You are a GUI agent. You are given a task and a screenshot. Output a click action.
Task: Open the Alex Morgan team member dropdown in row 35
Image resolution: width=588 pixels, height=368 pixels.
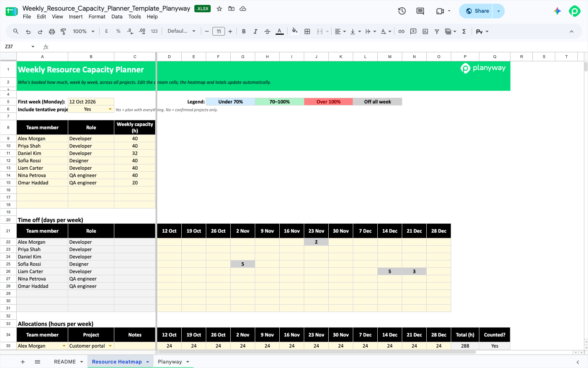[64, 346]
